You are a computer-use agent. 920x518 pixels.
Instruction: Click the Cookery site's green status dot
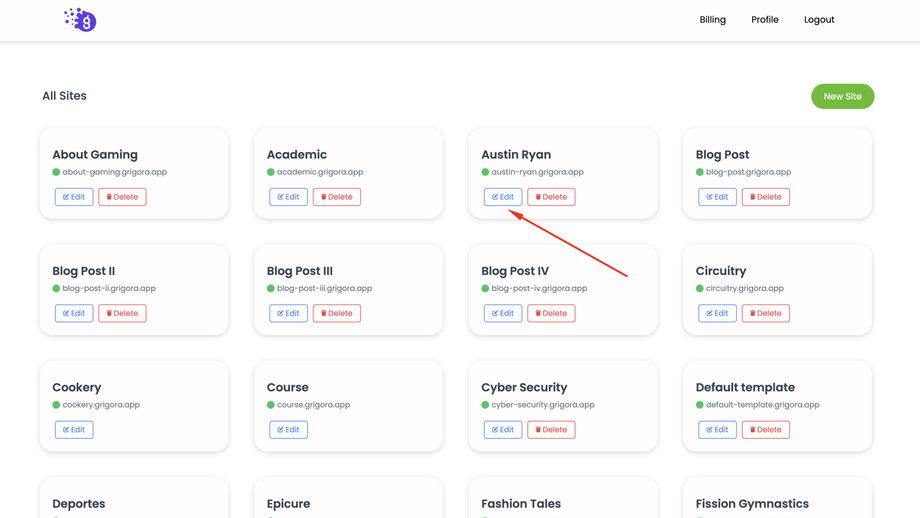point(57,405)
